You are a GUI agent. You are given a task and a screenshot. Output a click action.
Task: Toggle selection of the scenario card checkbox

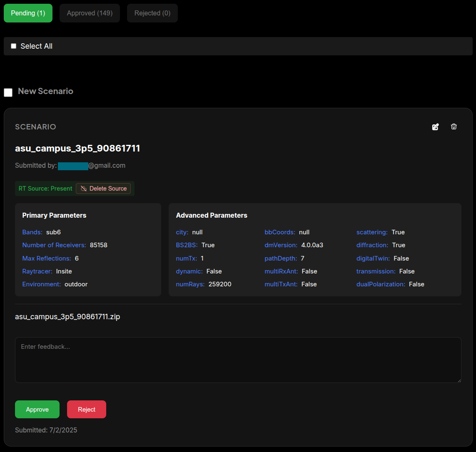click(8, 92)
